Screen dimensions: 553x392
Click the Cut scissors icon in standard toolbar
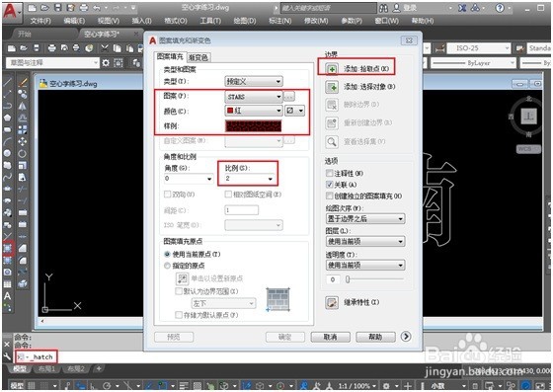pos(105,48)
